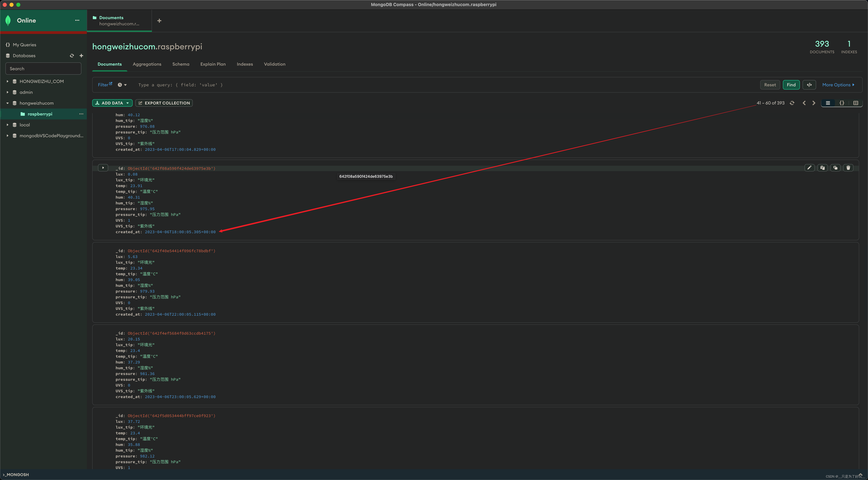Click created_at value 2023-04-06T18:00:05.305+00:00
This screenshot has height=480, width=868.
tap(180, 232)
